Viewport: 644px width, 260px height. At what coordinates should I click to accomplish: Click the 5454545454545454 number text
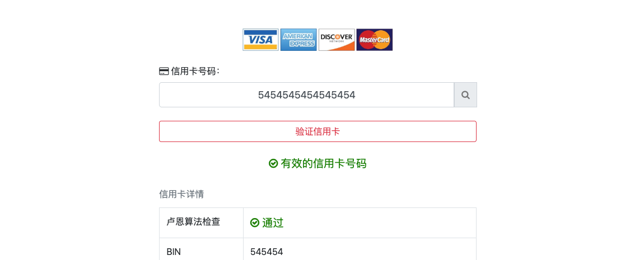(306, 95)
